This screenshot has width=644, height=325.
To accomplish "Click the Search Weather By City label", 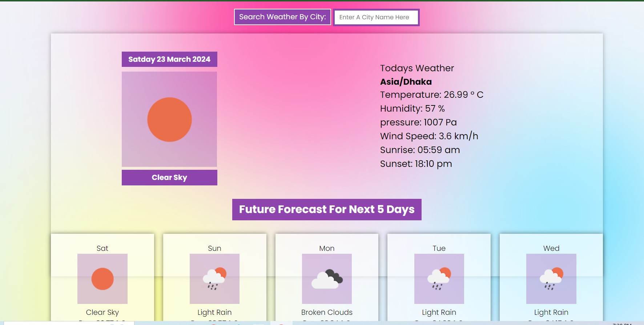I will coord(282,17).
